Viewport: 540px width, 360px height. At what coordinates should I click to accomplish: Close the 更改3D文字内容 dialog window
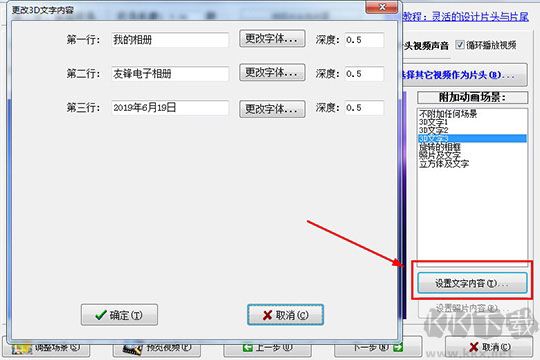point(382,7)
